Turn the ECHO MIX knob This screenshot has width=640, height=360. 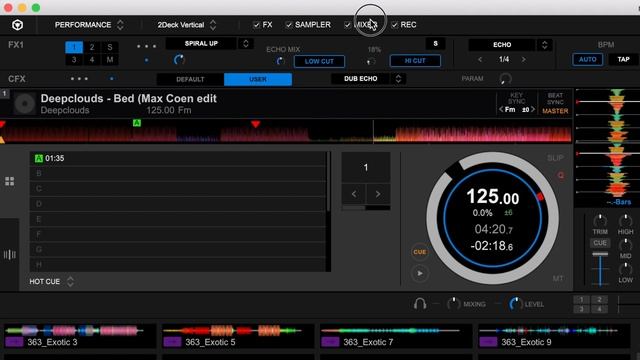[280, 61]
